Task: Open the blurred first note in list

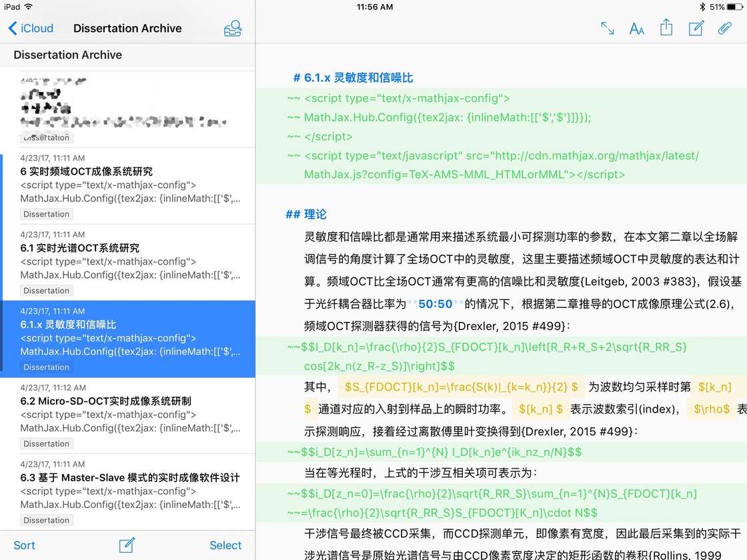Action: [x=129, y=109]
